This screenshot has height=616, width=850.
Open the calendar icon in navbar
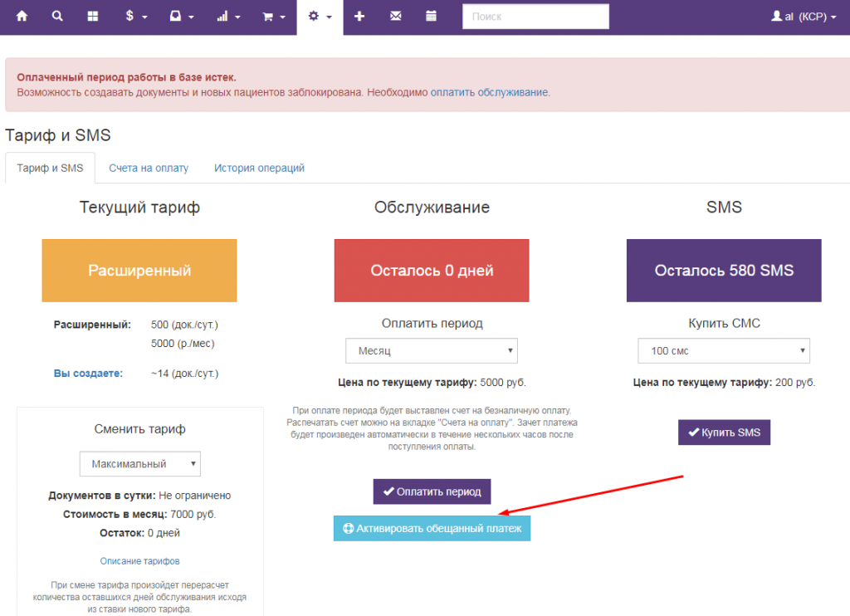[431, 17]
